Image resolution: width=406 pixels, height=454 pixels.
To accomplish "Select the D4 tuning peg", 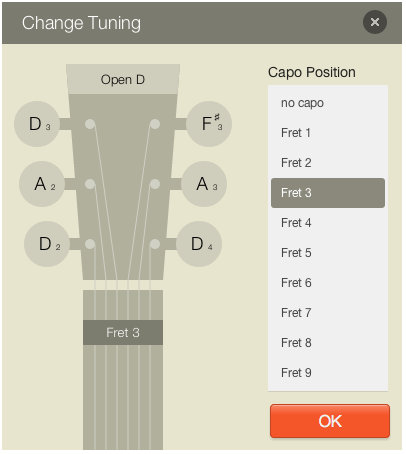I will pyautogui.click(x=199, y=244).
